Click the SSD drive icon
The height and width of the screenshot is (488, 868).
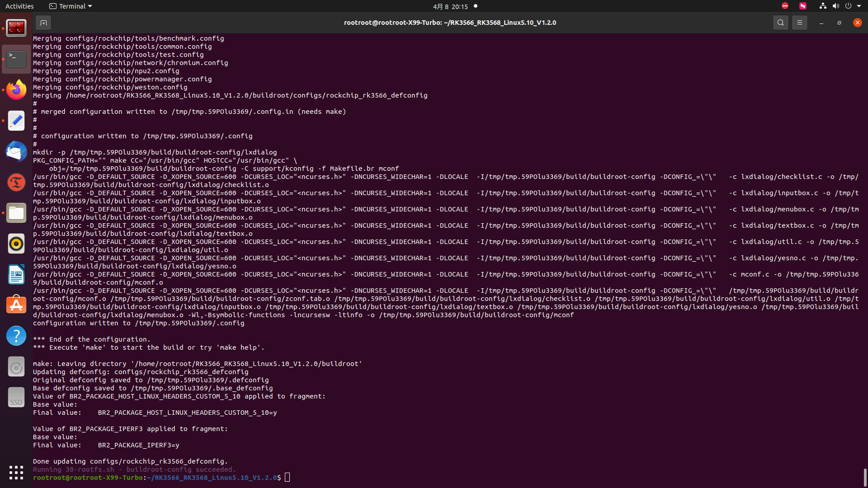16,397
